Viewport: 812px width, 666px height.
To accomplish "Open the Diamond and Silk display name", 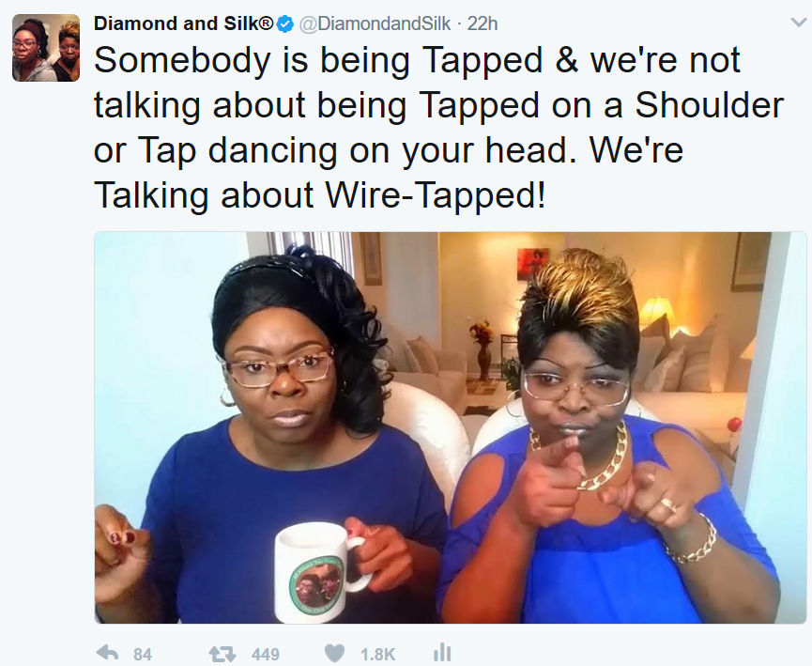I will [x=183, y=23].
